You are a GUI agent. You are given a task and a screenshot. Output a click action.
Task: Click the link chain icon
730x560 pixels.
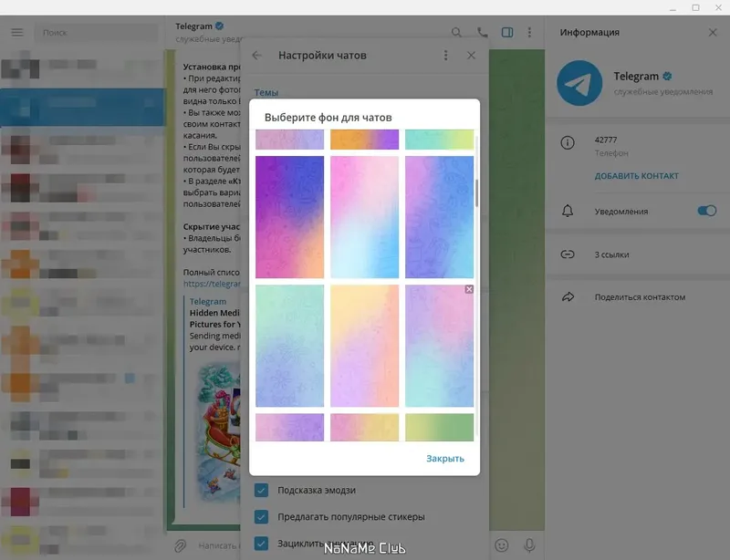pos(567,254)
